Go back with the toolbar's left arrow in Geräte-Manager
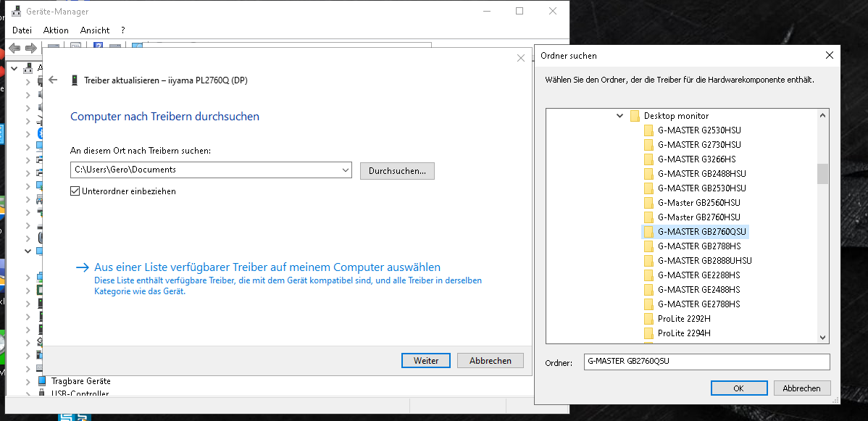Viewport: 868px width, 421px height. [15, 48]
